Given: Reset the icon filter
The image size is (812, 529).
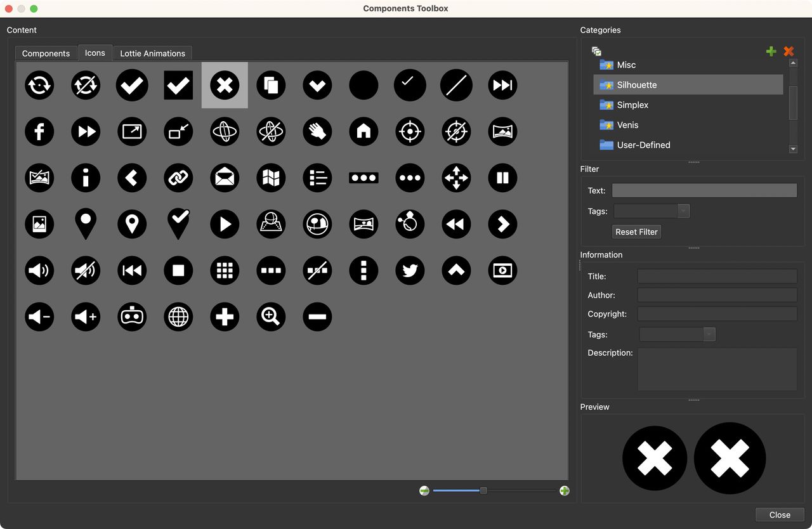Looking at the screenshot, I should pyautogui.click(x=636, y=232).
